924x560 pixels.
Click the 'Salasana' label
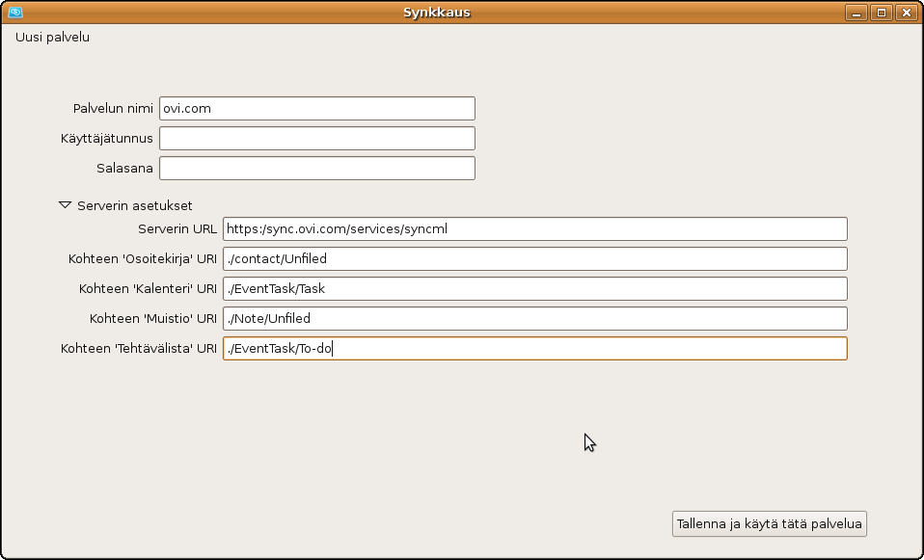click(124, 168)
